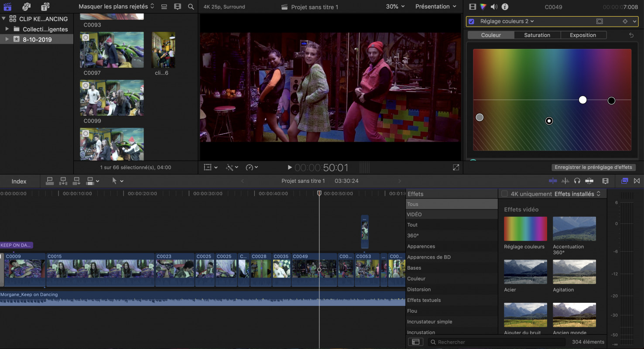Viewport: 644px width, 349px height.
Task: Open the edit-mode options chevron
Action: (x=97, y=181)
